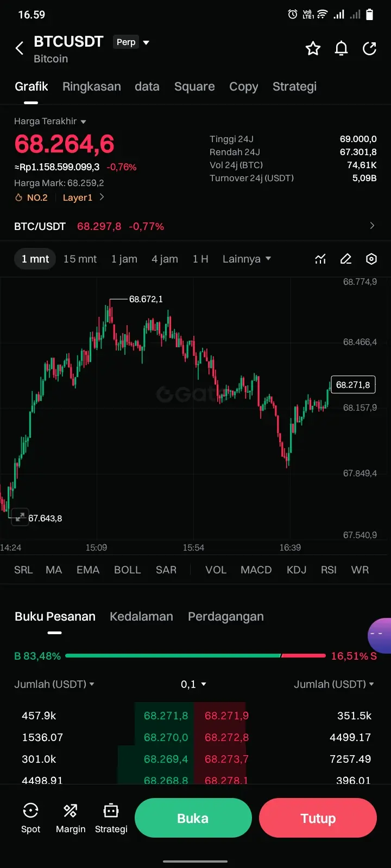Toggle KDJ sub-indicator
This screenshot has width=391, height=868.
tap(297, 570)
